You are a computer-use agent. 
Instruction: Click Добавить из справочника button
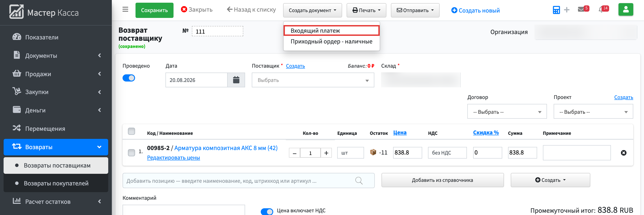(x=442, y=180)
